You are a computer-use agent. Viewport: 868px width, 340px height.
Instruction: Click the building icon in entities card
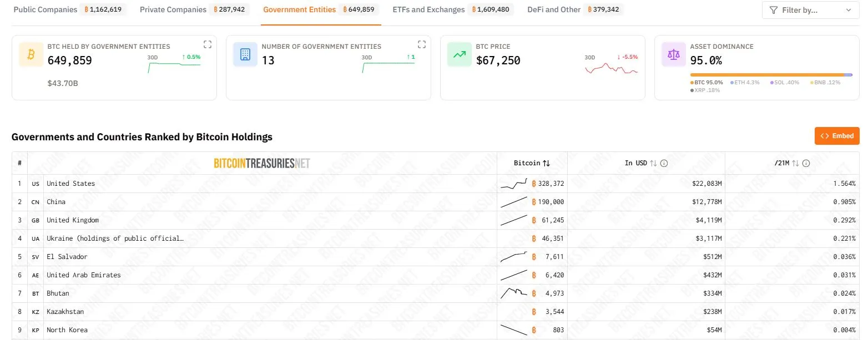[245, 54]
